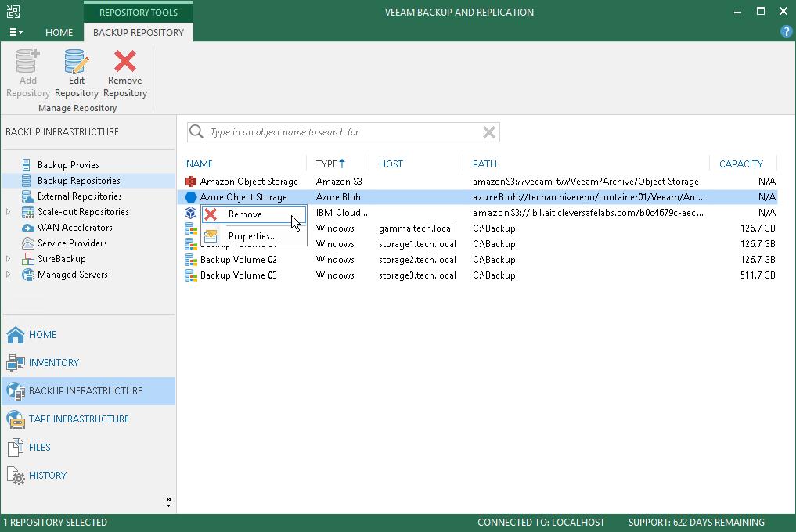Choose Remove from the context menu

[x=254, y=214]
